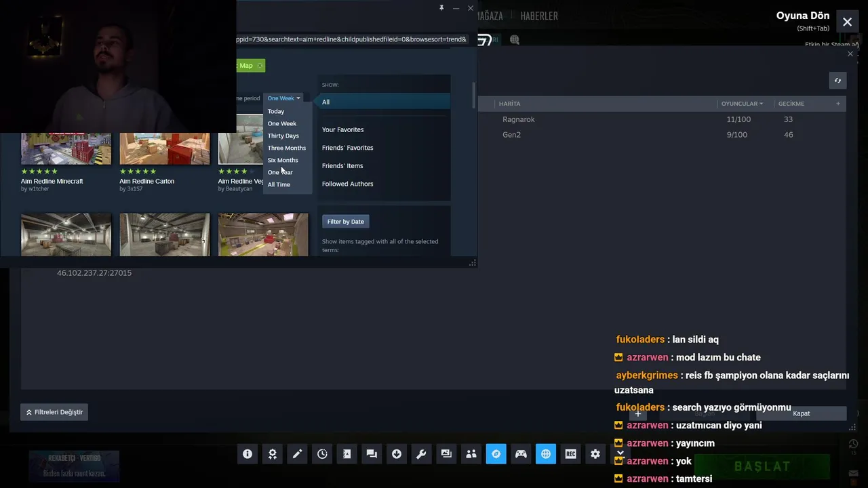The width and height of the screenshot is (868, 488).
Task: Open the One Week time period dropdown
Action: pos(283,98)
